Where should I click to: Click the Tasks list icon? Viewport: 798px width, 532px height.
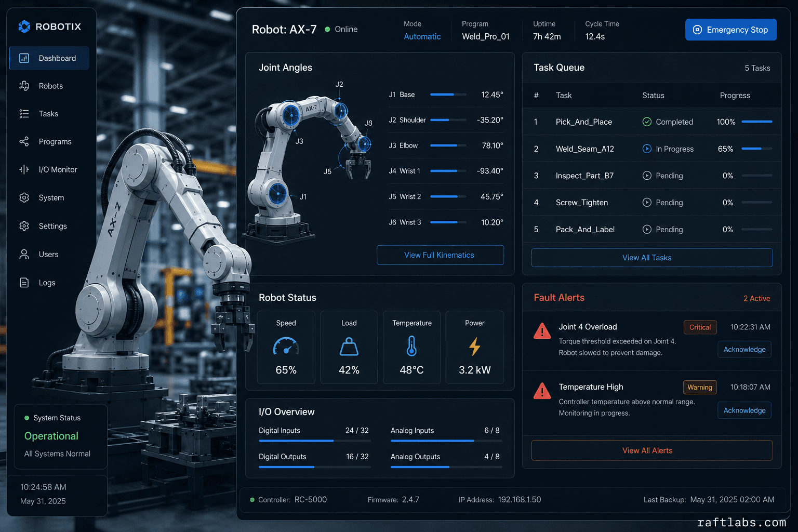(24, 114)
